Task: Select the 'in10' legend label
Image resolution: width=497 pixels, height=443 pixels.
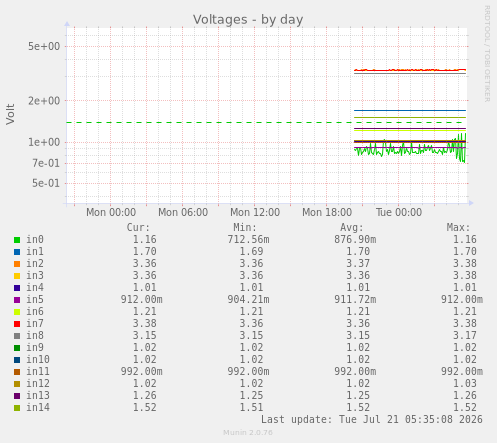Action: coord(38,359)
